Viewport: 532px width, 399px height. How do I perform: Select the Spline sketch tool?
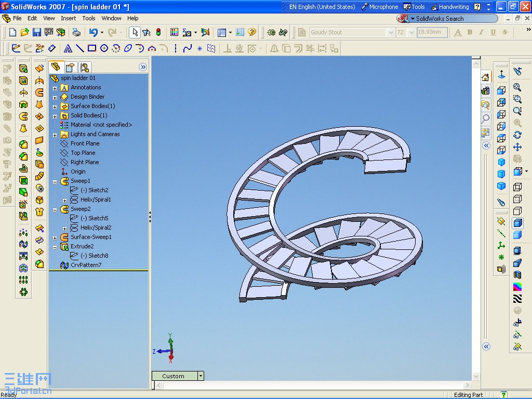click(187, 48)
